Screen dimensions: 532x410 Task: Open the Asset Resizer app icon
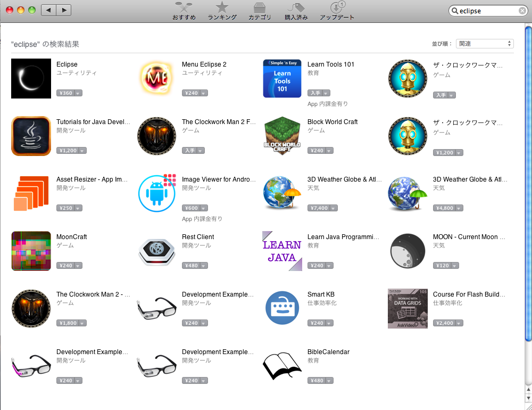click(x=31, y=193)
